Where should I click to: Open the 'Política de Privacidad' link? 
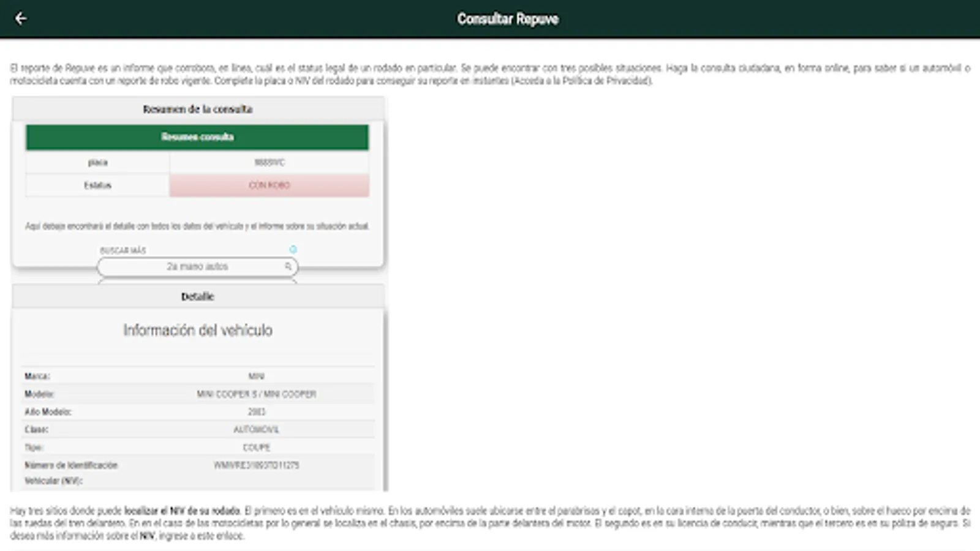[606, 81]
